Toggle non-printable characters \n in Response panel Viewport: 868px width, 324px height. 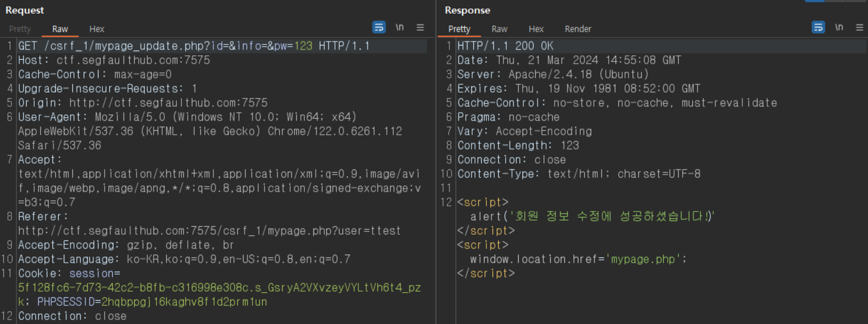(x=839, y=27)
